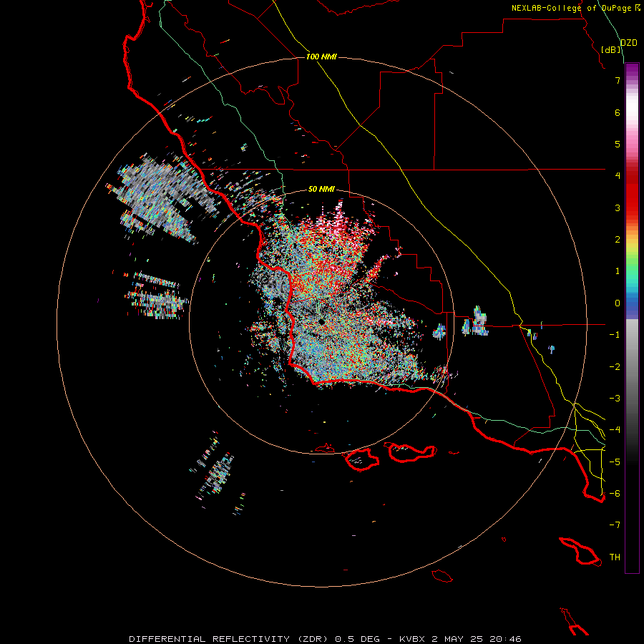Click the TH threshold label on the scale

[615, 557]
